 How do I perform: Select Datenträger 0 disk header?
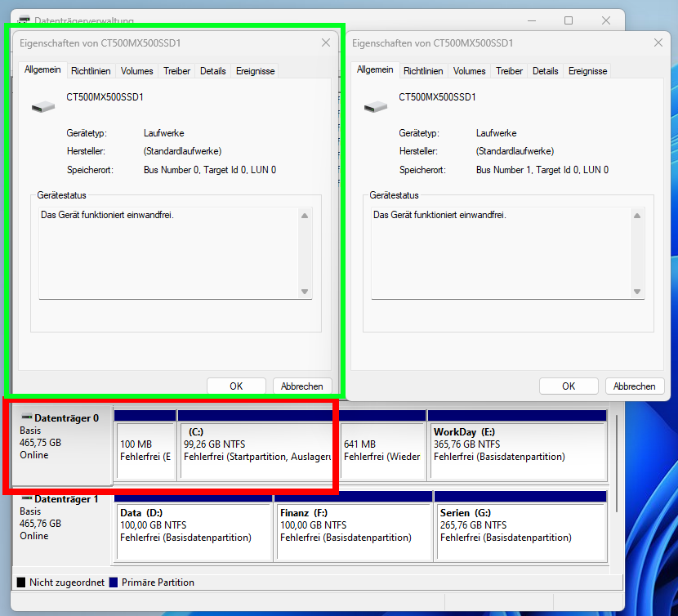62,444
